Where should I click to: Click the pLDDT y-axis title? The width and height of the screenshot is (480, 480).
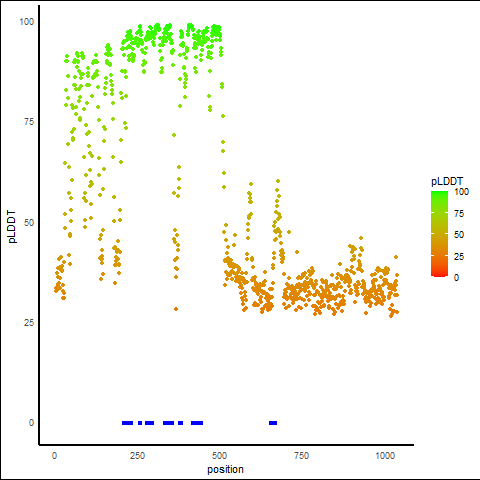coord(12,227)
